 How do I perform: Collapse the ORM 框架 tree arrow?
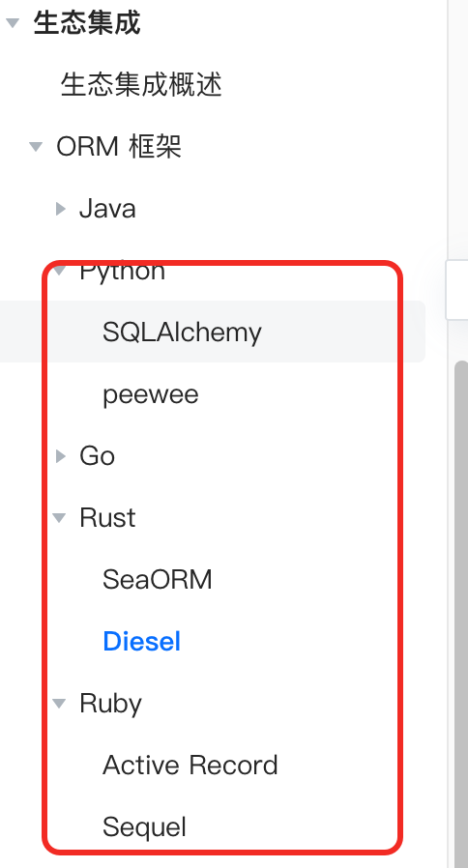36,147
